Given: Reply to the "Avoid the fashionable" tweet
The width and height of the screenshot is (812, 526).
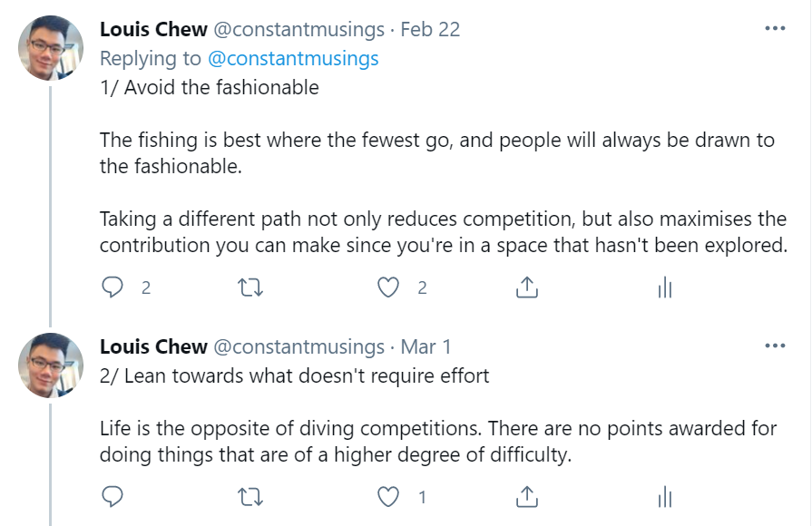Looking at the screenshot, I should pyautogui.click(x=113, y=288).
